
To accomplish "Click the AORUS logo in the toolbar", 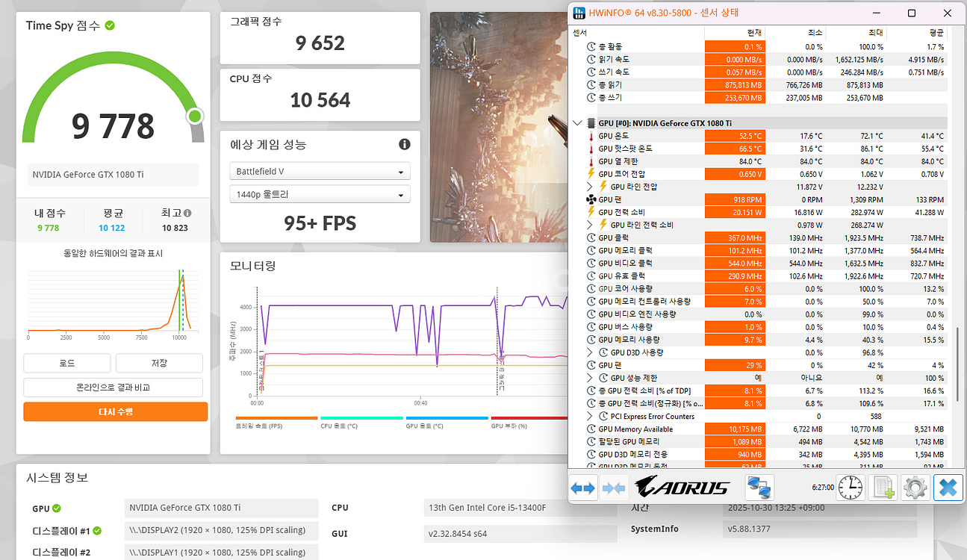I will point(680,488).
